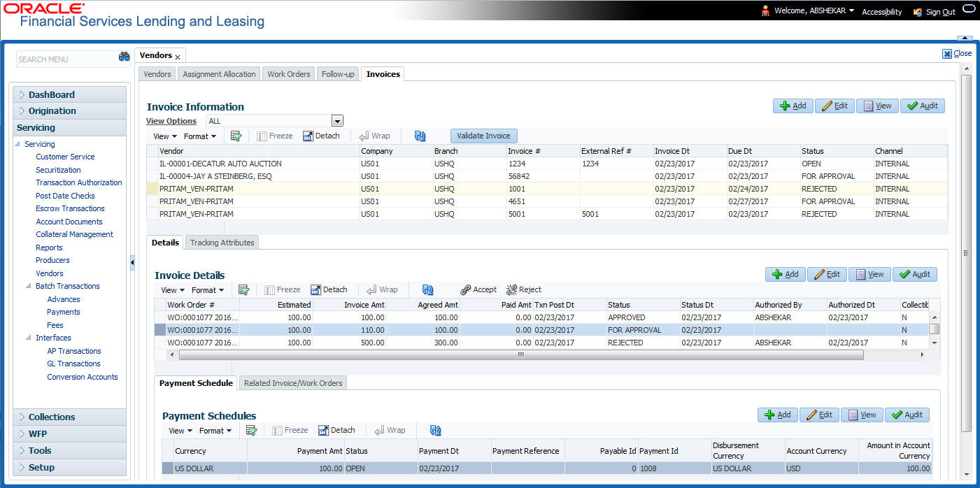980x488 pixels.
Task: Accept the selected invoice detail
Action: pos(478,289)
